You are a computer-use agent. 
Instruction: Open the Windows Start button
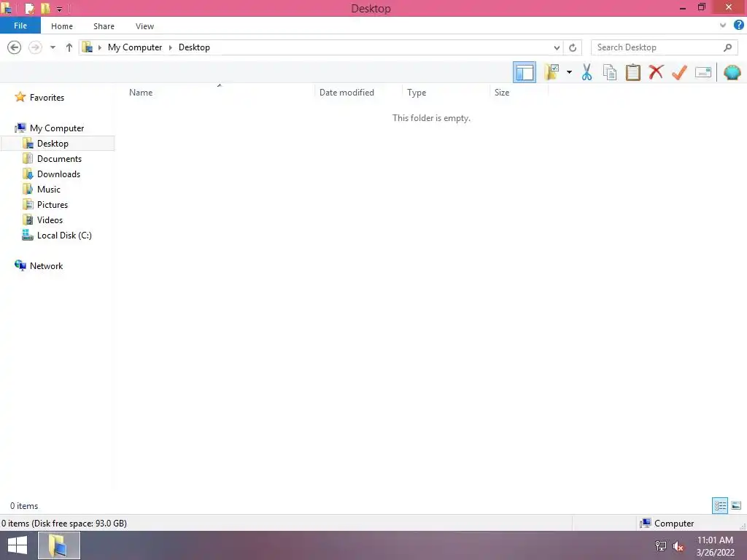click(18, 545)
